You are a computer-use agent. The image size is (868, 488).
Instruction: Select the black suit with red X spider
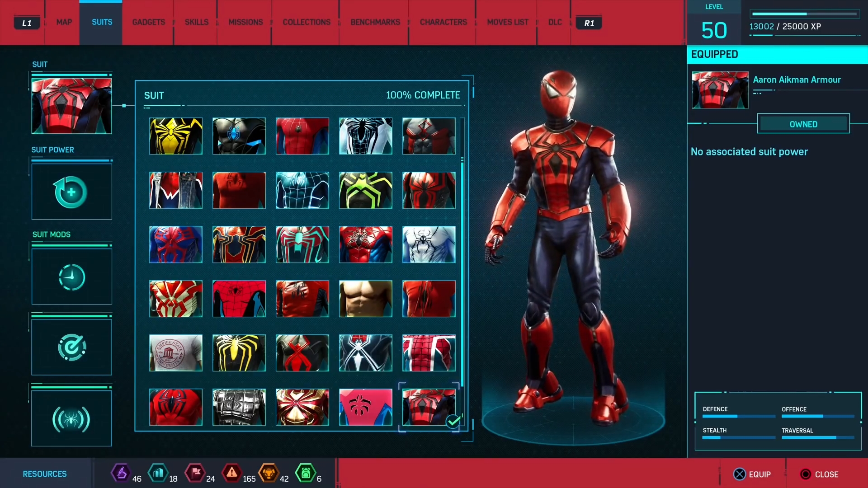(x=302, y=353)
